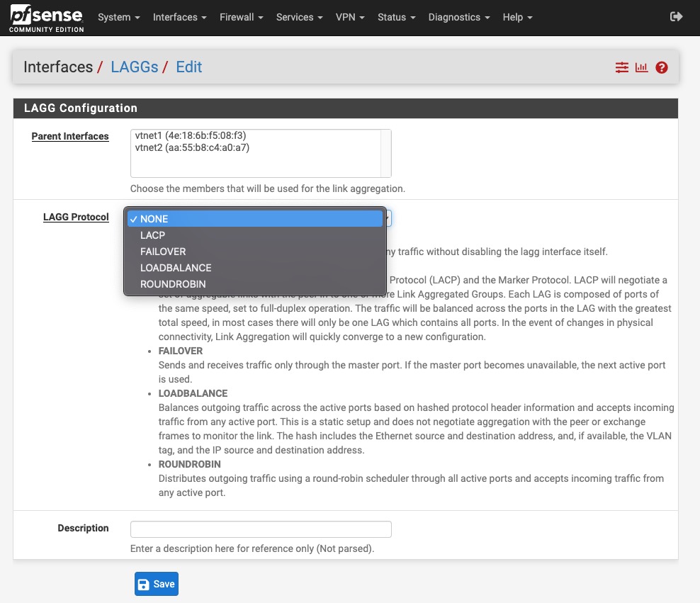Click the pfSense Community Edition logo
The width and height of the screenshot is (700, 603).
click(47, 18)
